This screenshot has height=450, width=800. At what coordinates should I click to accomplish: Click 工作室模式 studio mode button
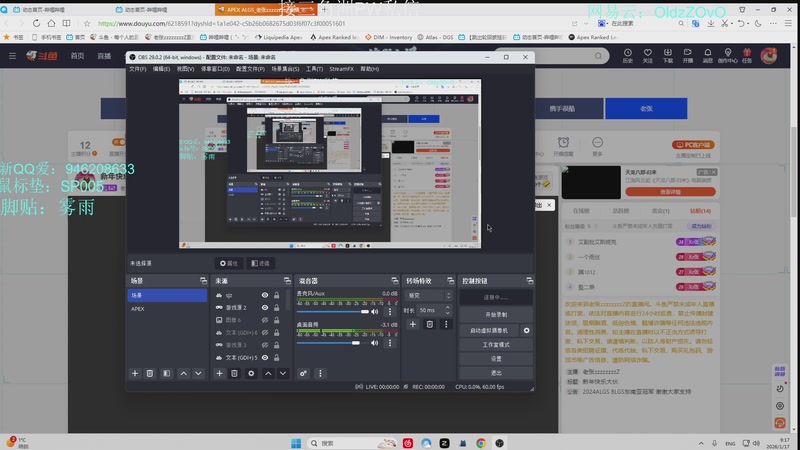[496, 345]
